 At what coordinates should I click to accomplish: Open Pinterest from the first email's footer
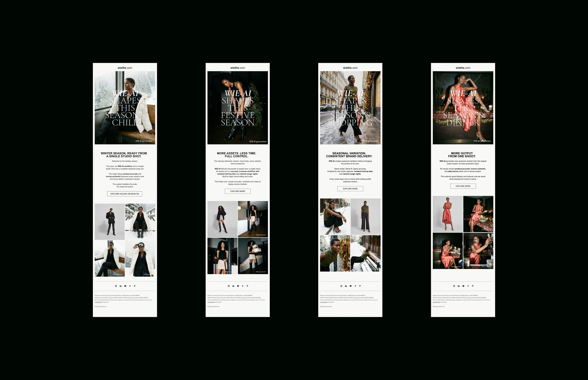pos(135,286)
